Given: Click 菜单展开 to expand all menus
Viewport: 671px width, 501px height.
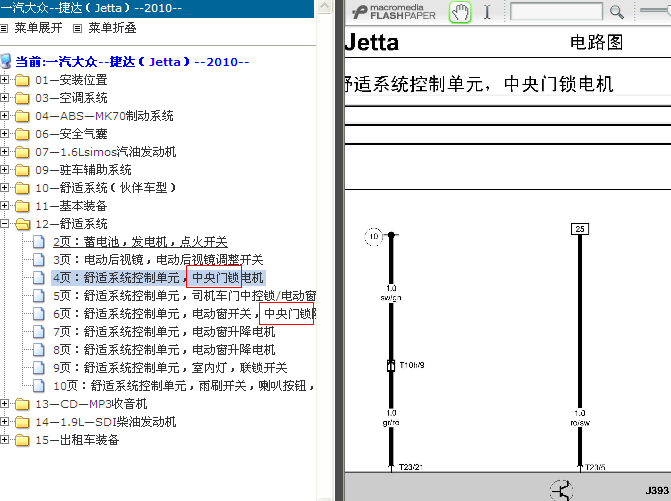Looking at the screenshot, I should pos(38,28).
